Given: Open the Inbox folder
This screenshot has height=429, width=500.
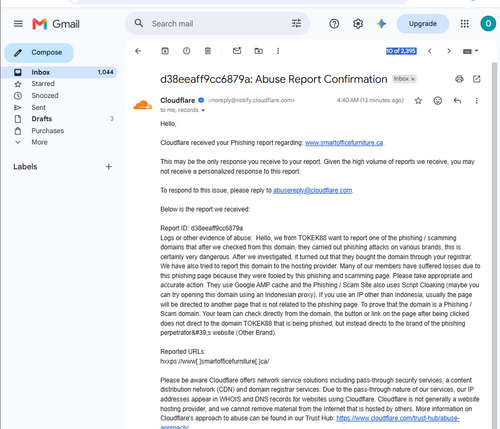Looking at the screenshot, I should point(59,72).
